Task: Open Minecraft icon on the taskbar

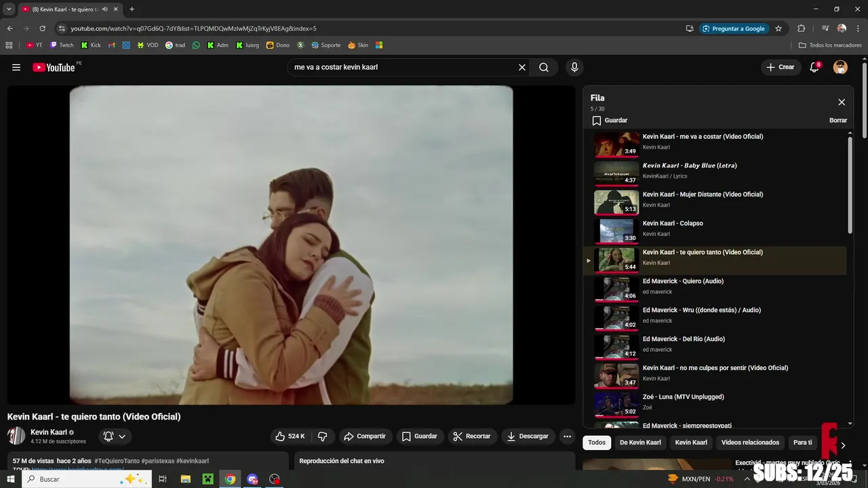Action: 208,479
